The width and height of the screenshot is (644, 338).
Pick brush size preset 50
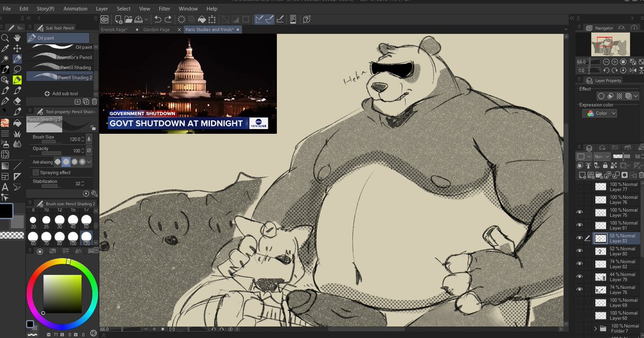pyautogui.click(x=86, y=222)
